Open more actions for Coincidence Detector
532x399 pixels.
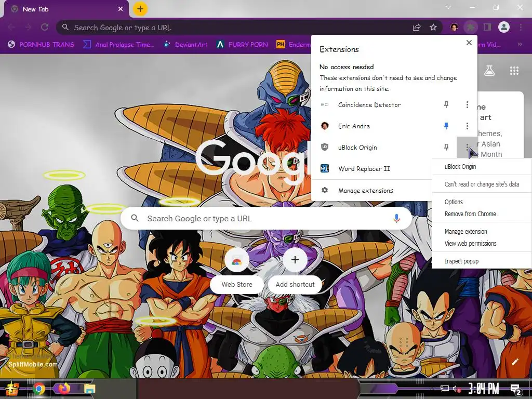click(467, 105)
